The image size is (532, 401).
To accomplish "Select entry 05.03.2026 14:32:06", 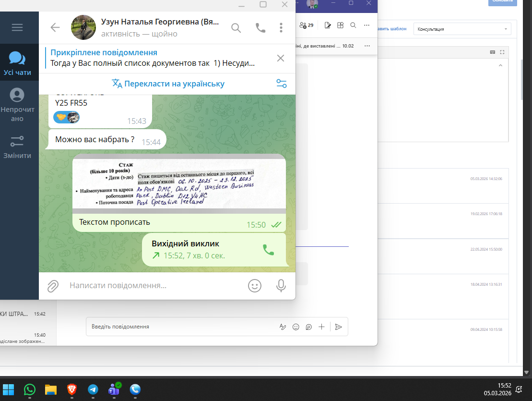I will pos(443,186).
